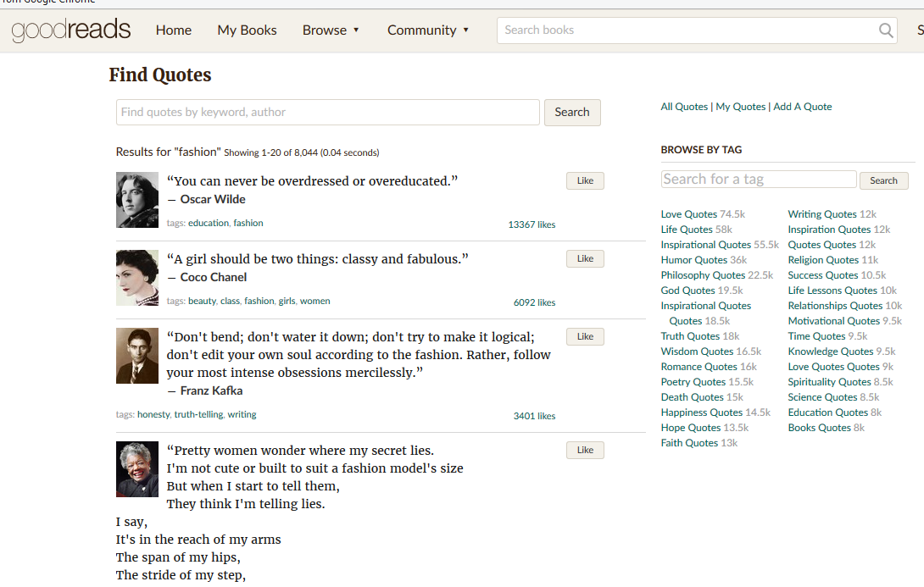The height and width of the screenshot is (587, 924).
Task: View the 3401 likes link
Action: 535,416
